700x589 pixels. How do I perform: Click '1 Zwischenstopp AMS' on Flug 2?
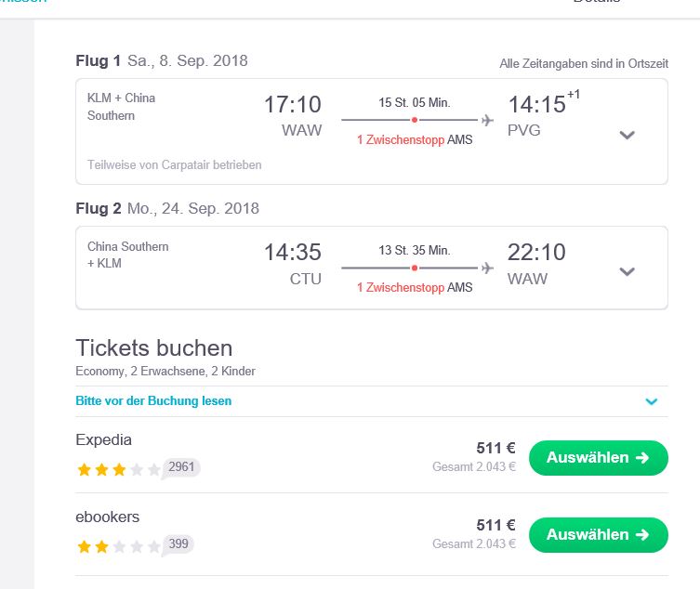coord(415,287)
